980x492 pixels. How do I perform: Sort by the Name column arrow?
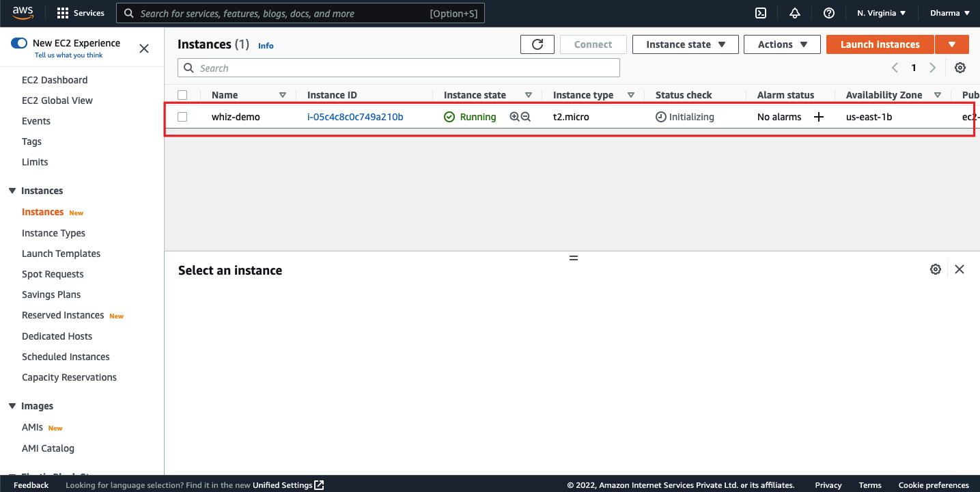point(283,95)
